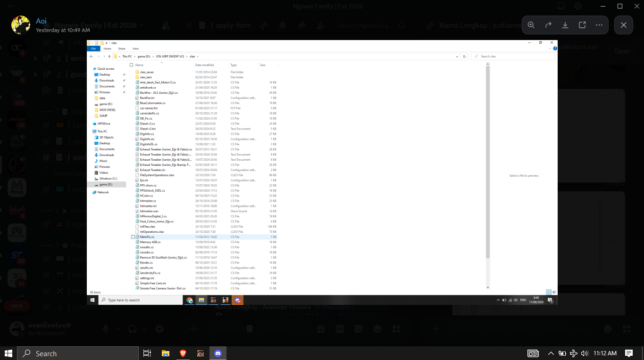Screen dimensions: 644x360
Task: Select Quick access in the navigation pane
Action: pyautogui.click(x=106, y=69)
